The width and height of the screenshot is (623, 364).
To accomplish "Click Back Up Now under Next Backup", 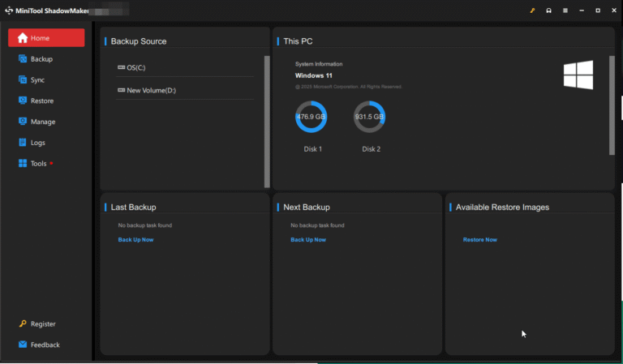I will pyautogui.click(x=308, y=240).
